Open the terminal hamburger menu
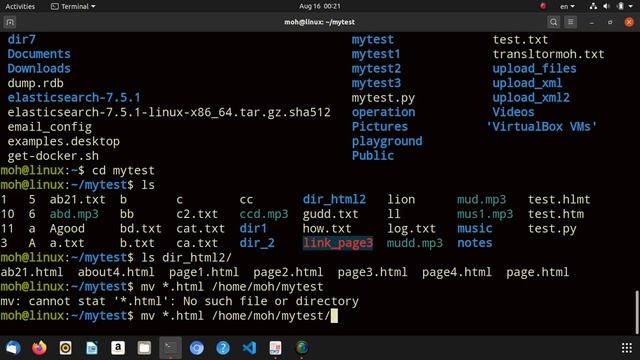This screenshot has height=360, width=640. pos(570,22)
